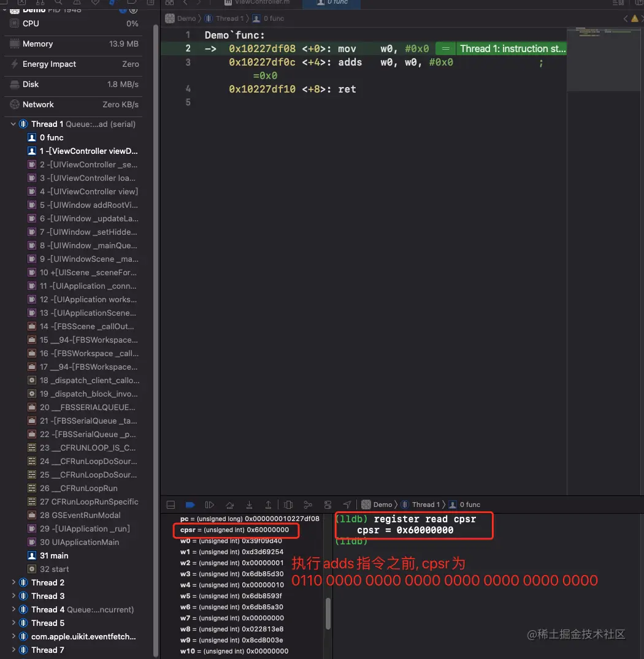
Task: Expand Thread 5 in debug navigator
Action: 13,623
